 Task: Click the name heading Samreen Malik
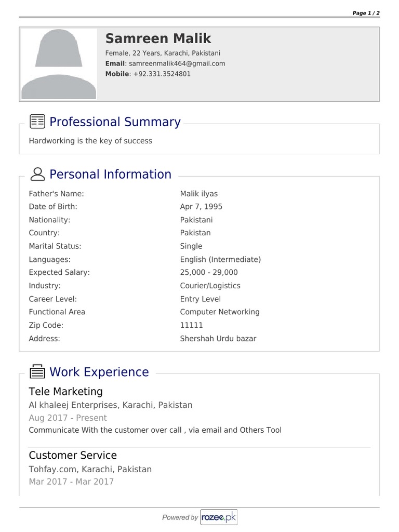point(158,38)
